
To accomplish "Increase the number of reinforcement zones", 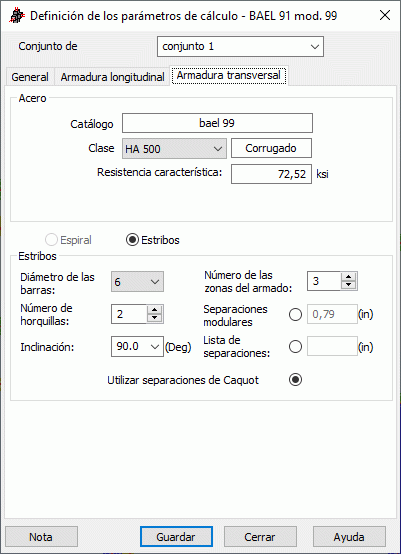I will point(349,277).
